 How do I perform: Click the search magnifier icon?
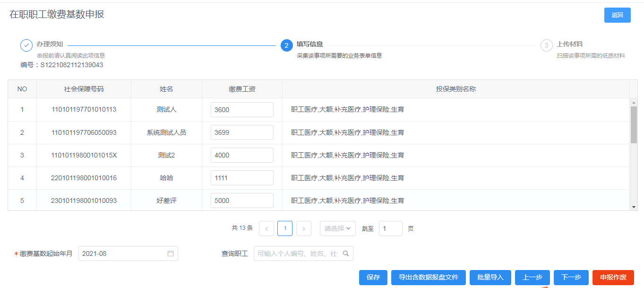[346, 253]
